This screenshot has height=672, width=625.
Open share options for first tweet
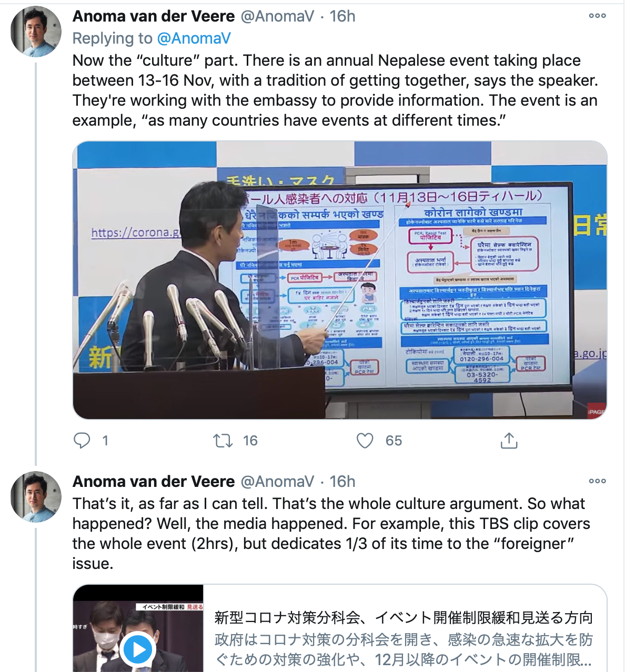(509, 440)
